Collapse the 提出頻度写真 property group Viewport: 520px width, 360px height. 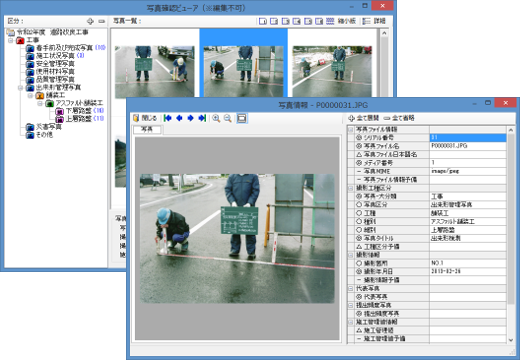(x=351, y=305)
